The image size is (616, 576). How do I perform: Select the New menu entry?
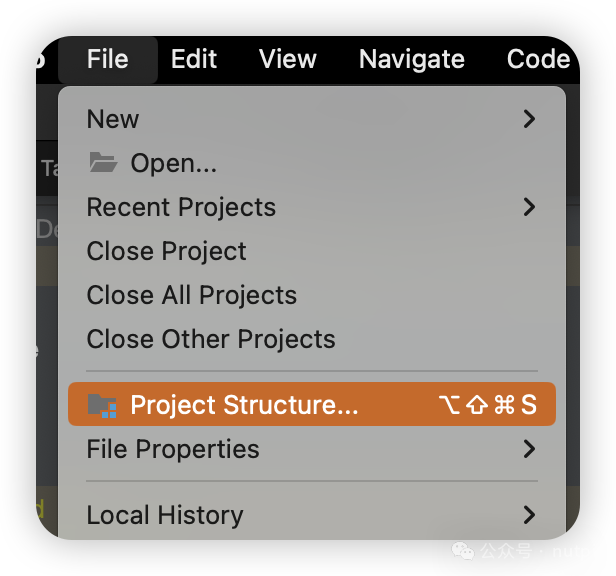113,119
